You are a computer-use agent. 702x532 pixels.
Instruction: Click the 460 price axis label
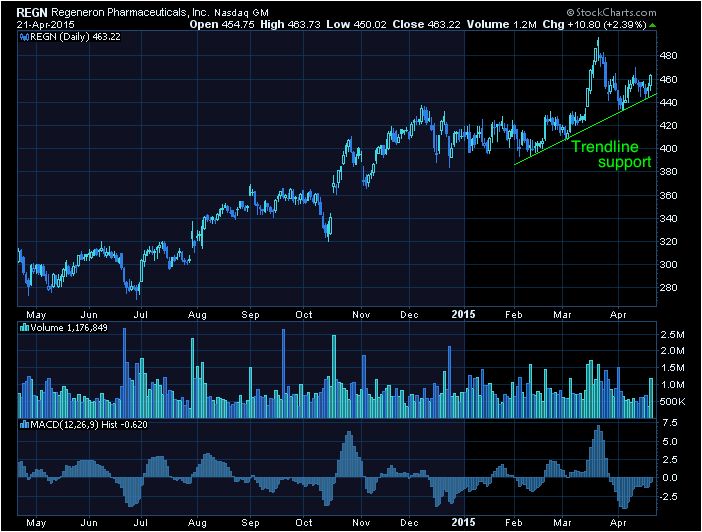pos(668,80)
